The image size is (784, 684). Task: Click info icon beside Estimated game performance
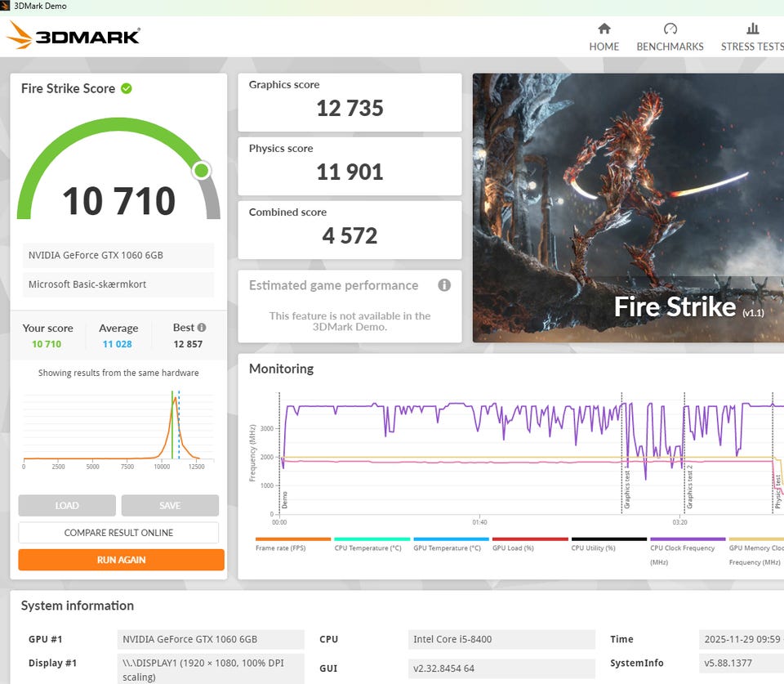pos(444,285)
